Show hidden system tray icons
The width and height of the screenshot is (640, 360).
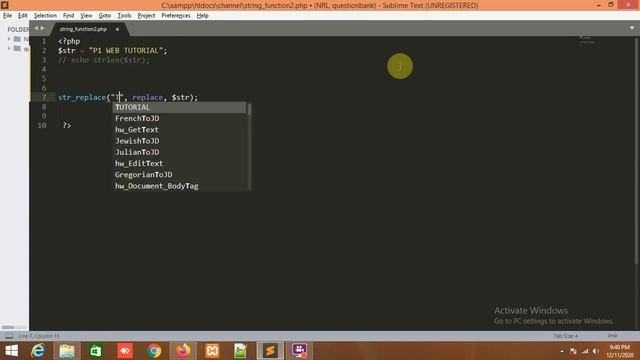pos(562,351)
